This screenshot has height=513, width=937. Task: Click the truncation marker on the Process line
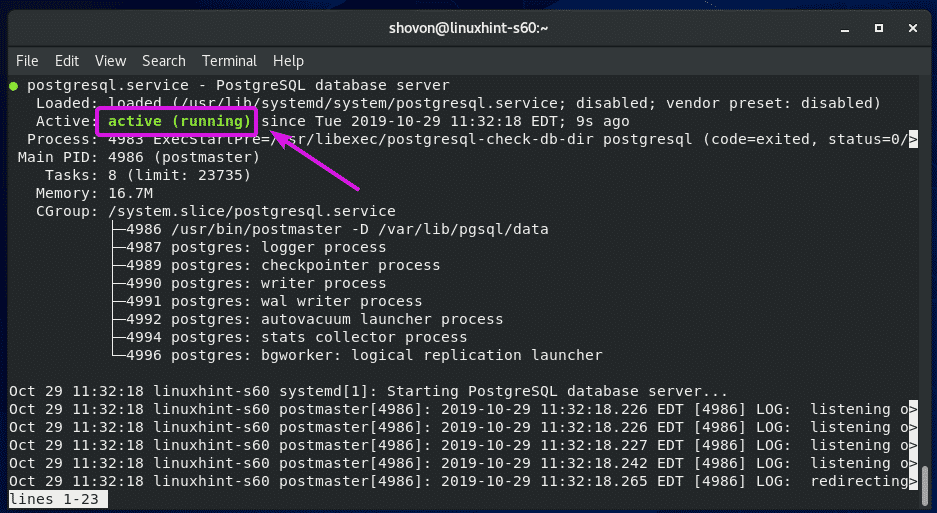[x=912, y=139]
